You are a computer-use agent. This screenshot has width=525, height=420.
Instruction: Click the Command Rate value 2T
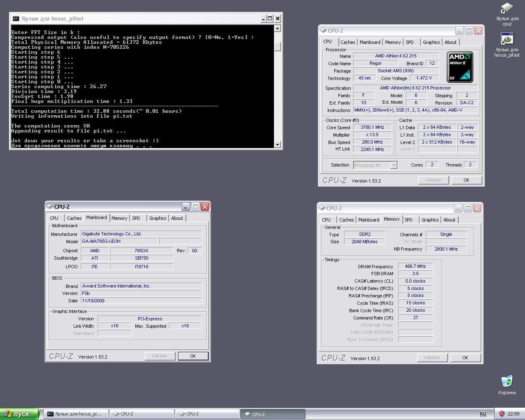pyautogui.click(x=415, y=317)
